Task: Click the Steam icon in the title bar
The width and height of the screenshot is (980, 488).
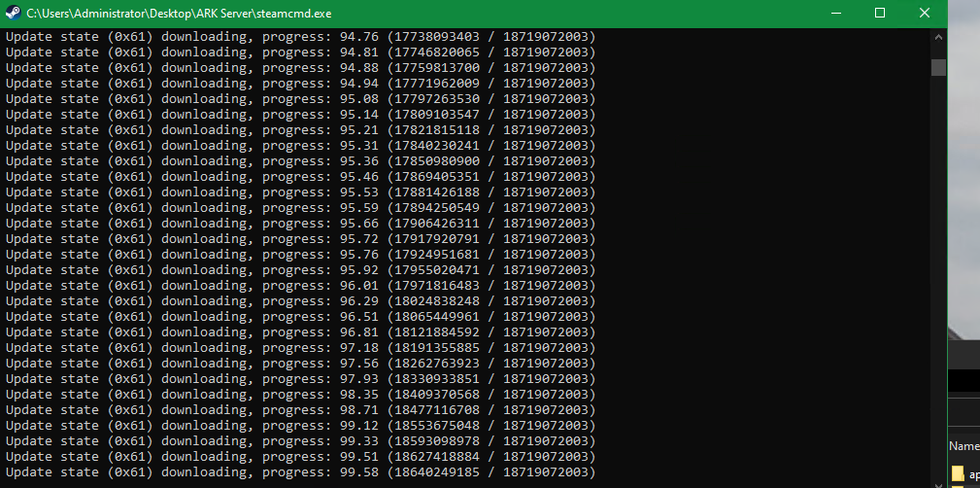Action: coord(13,14)
